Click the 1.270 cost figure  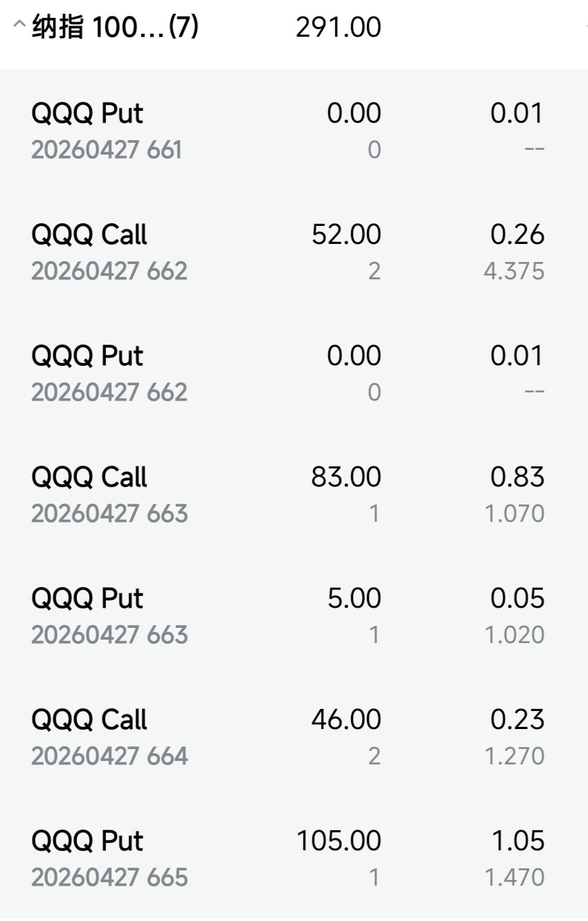point(514,756)
